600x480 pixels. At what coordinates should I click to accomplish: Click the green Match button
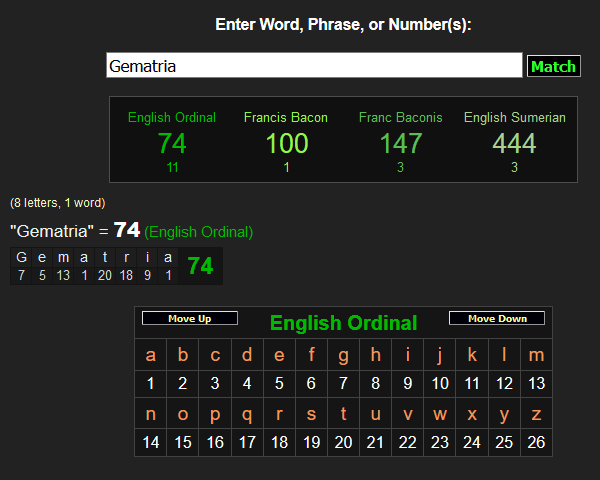click(554, 66)
